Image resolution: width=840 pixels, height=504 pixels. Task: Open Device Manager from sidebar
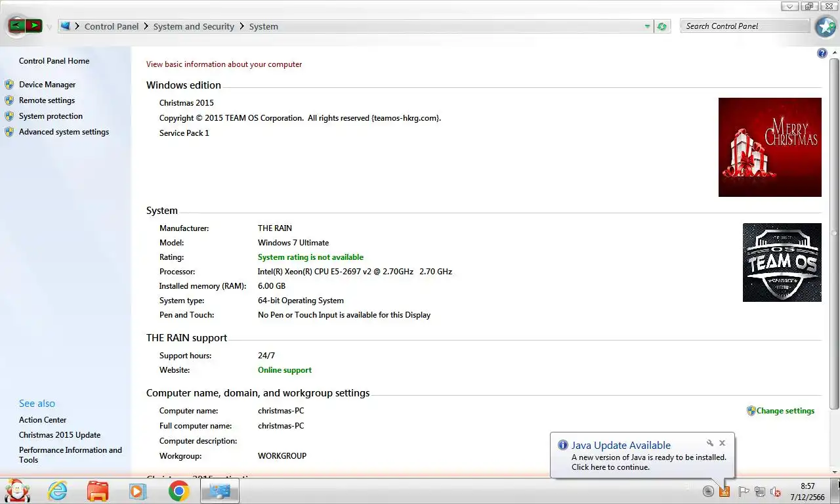tap(47, 85)
